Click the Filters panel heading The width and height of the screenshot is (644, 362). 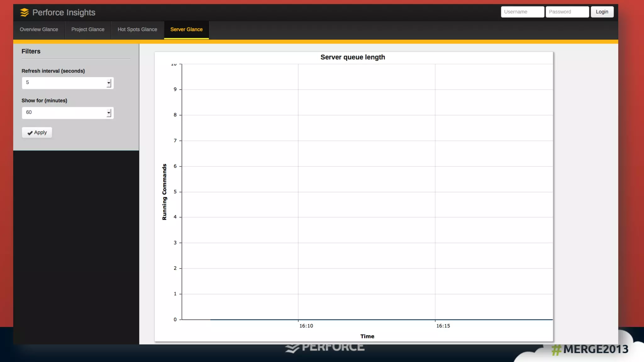pyautogui.click(x=31, y=52)
